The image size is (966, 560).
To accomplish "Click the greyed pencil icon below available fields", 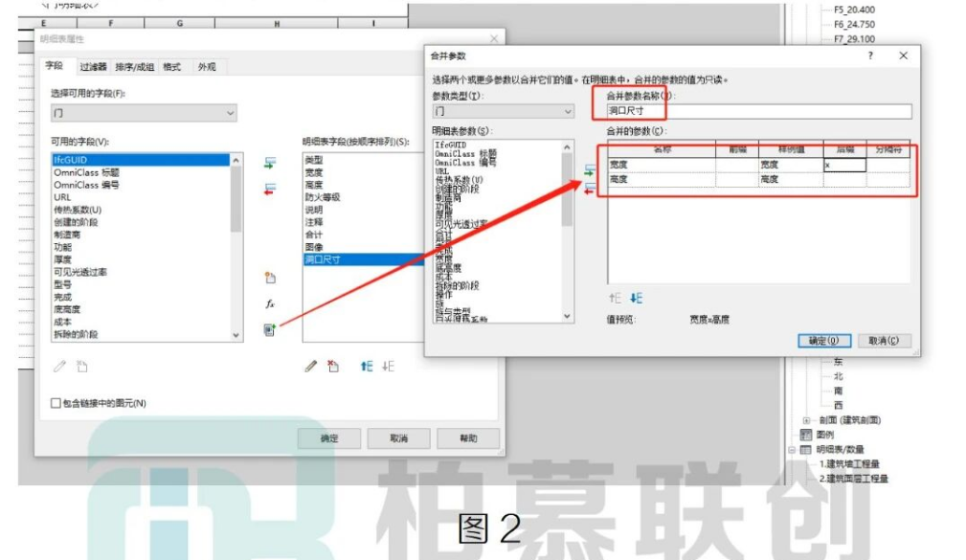I will tap(59, 367).
